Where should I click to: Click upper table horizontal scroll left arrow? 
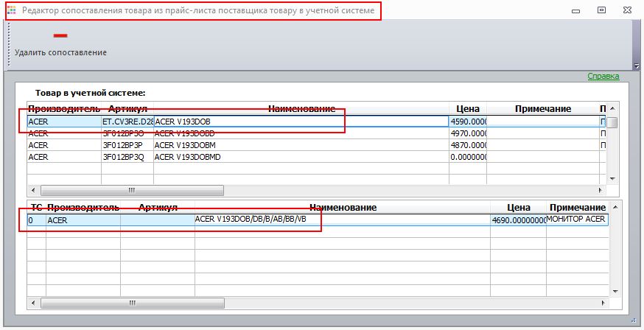[x=33, y=191]
